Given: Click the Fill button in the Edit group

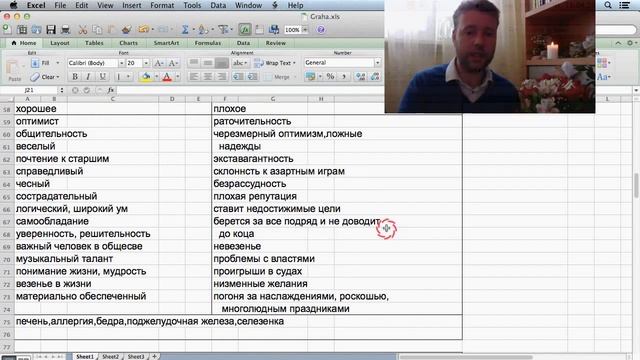Looking at the screenshot, I should pos(45,63).
